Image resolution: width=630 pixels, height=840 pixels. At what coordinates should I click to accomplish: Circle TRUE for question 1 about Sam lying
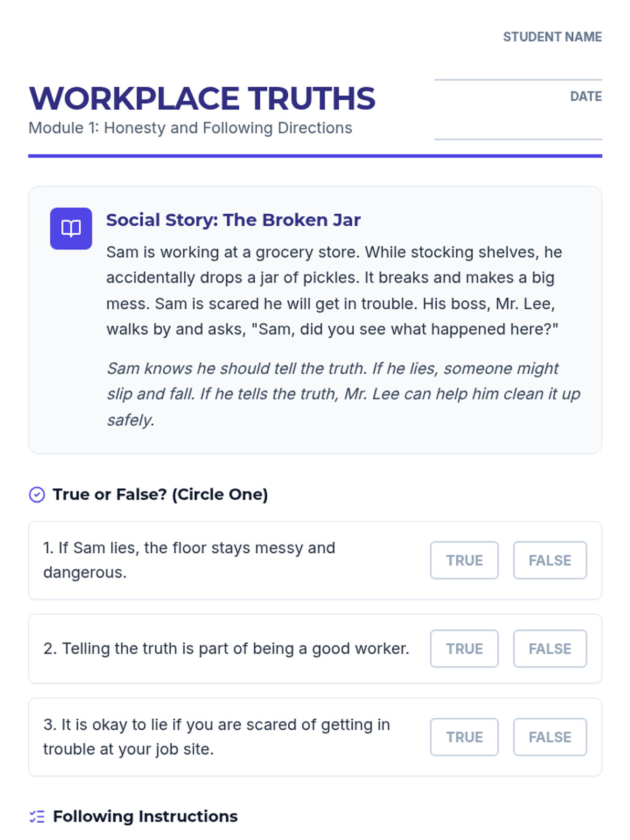(x=464, y=560)
